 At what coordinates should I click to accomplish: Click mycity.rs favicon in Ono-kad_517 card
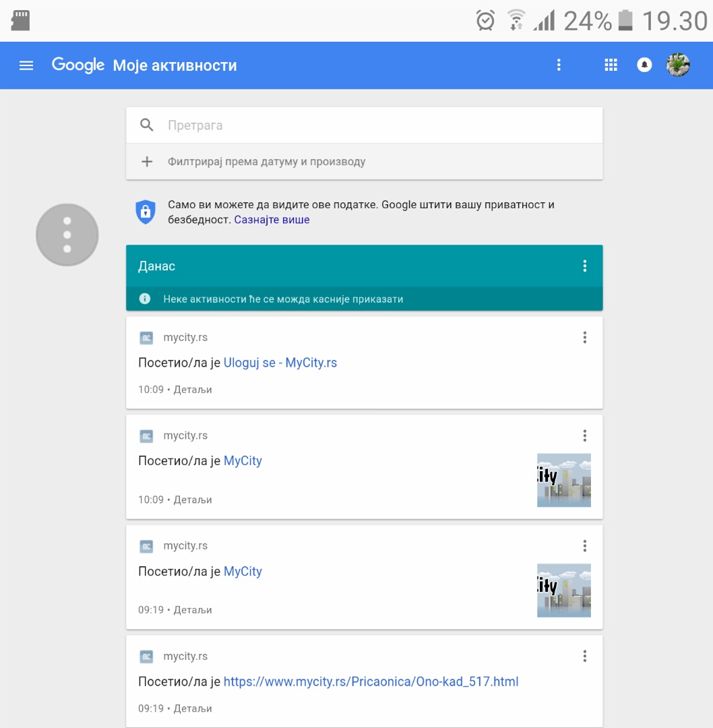tap(146, 656)
